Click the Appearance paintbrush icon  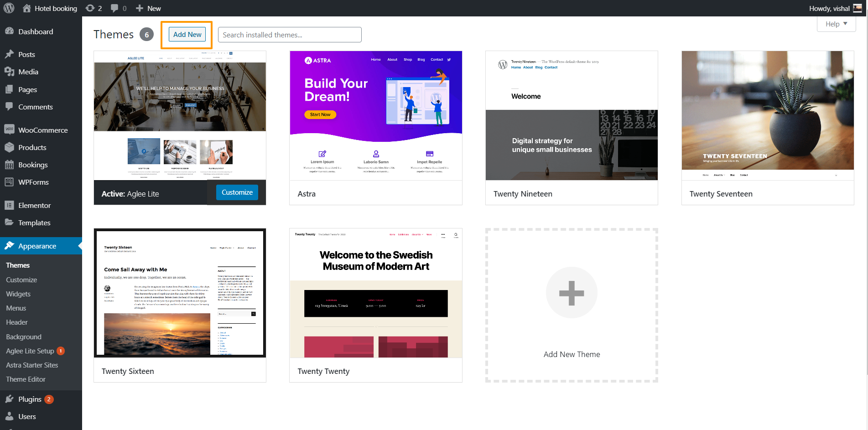[x=9, y=245]
